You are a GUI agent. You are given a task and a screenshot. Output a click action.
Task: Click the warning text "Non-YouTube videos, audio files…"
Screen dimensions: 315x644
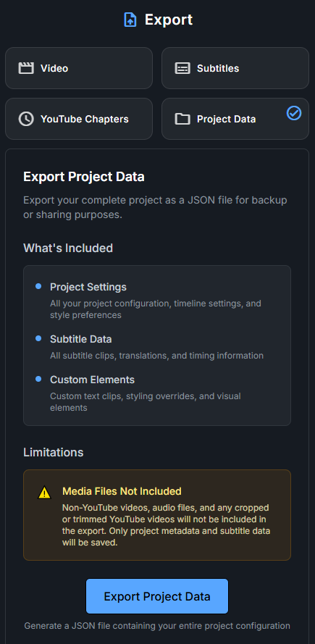(x=167, y=525)
